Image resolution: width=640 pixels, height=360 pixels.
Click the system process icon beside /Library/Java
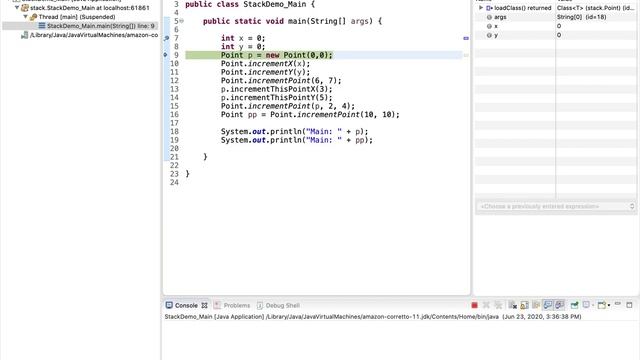point(24,35)
